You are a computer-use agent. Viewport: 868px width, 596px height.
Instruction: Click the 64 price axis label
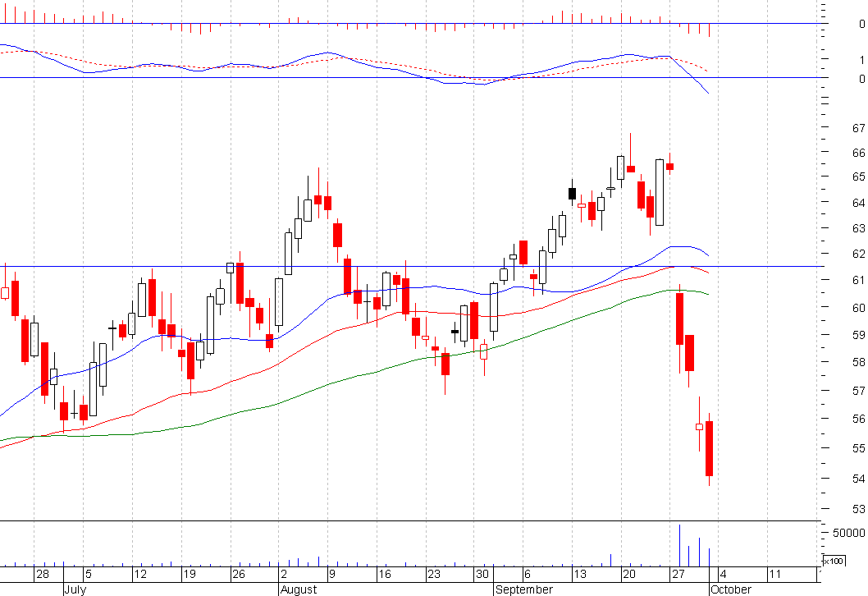859,204
